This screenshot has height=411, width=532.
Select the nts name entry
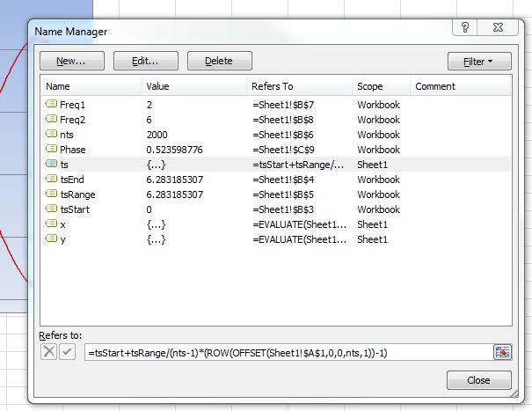pos(68,135)
